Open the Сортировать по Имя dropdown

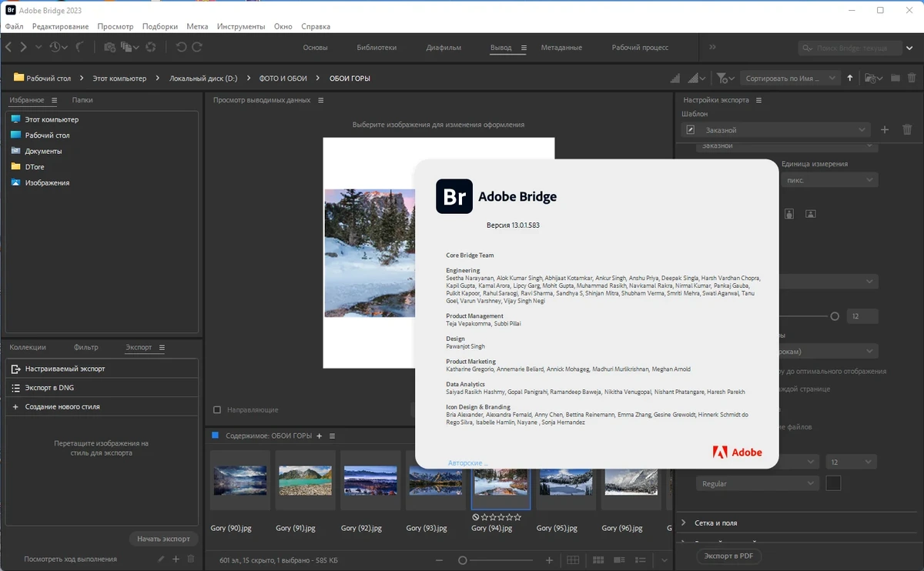coord(789,78)
